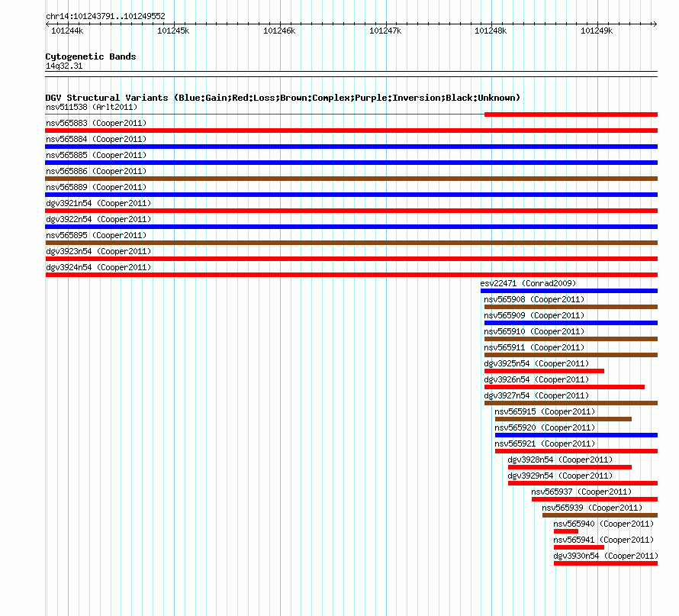
Task: Click the brown bar under nsv565915
Action: [563, 419]
